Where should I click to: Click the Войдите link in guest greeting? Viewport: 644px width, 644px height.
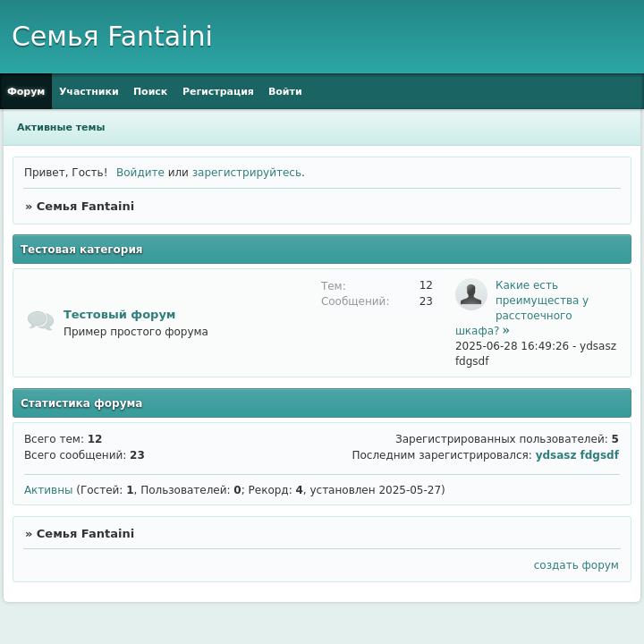point(140,173)
